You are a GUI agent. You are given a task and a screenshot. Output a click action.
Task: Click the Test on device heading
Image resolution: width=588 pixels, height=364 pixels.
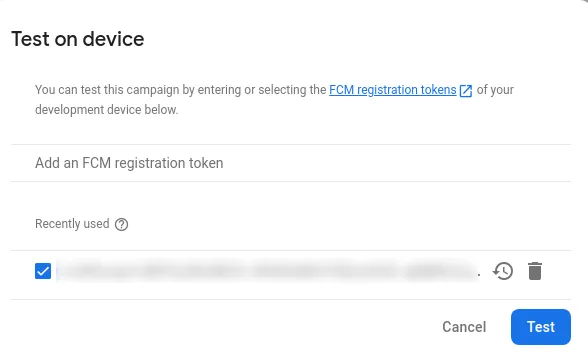(x=78, y=39)
